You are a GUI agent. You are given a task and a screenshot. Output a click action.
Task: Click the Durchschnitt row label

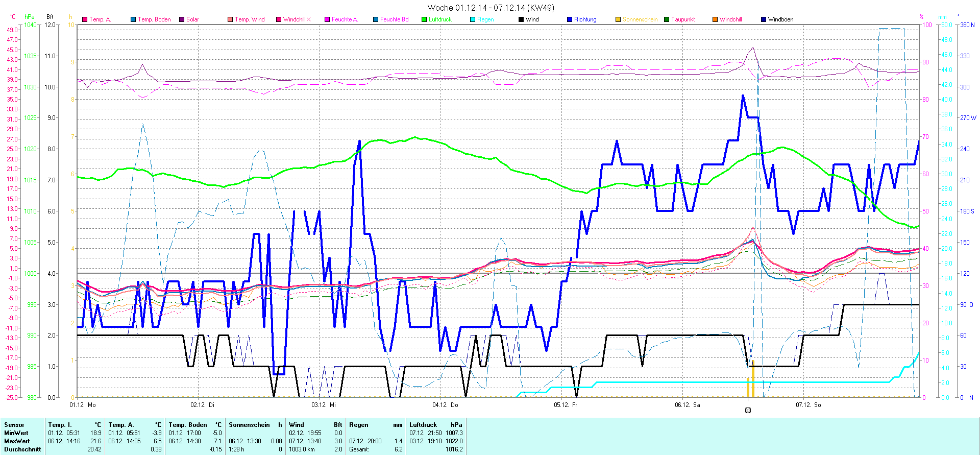(x=22, y=449)
